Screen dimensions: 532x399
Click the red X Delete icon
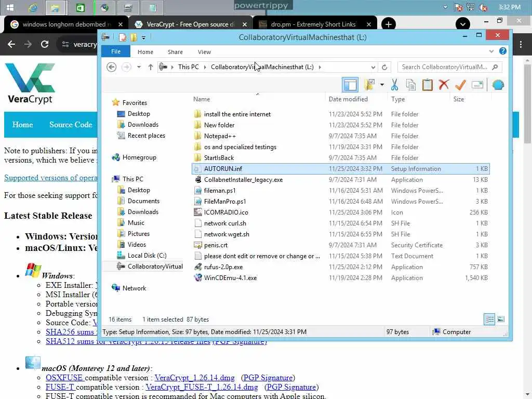pos(444,85)
